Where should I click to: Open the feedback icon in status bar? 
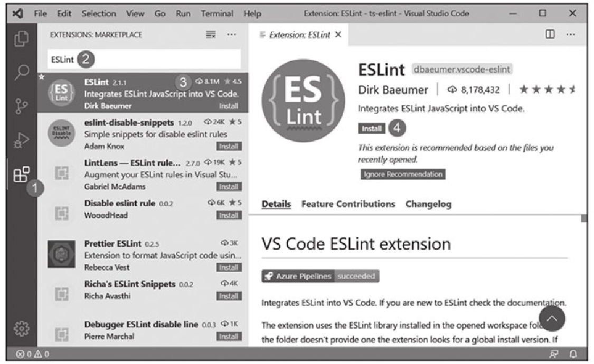(553, 354)
